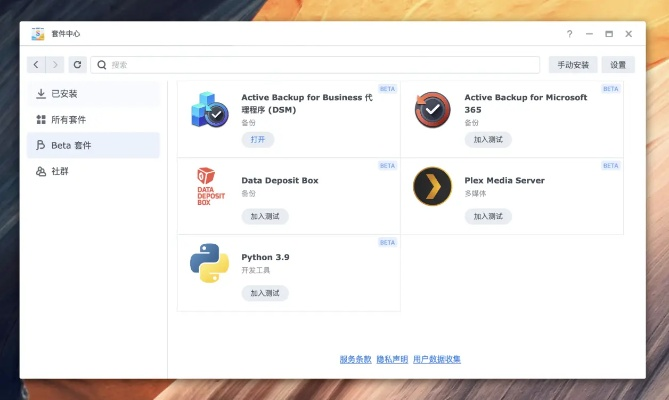This screenshot has width=669, height=400.
Task: Focus the 搜索 search field
Action: pos(315,65)
